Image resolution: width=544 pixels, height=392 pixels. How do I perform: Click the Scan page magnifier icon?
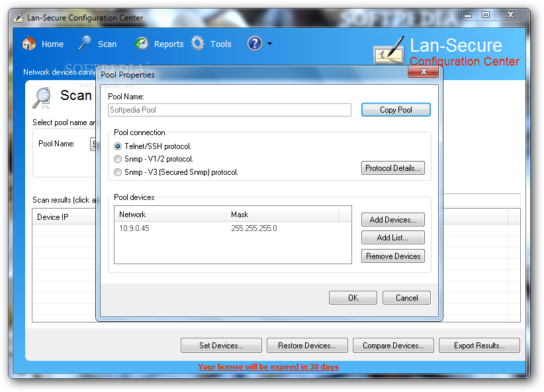[x=42, y=98]
